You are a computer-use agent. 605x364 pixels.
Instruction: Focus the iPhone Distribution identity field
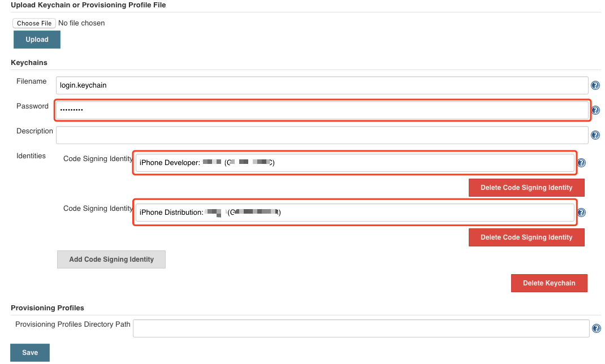point(355,213)
